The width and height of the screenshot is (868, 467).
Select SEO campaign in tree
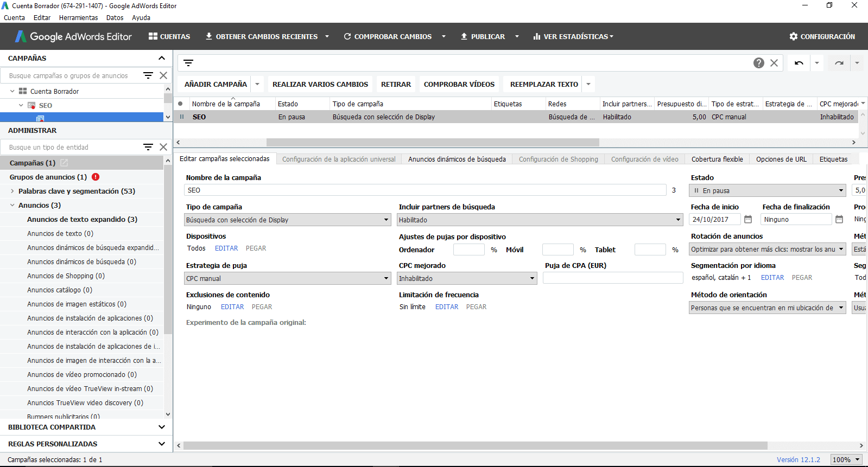tap(46, 105)
